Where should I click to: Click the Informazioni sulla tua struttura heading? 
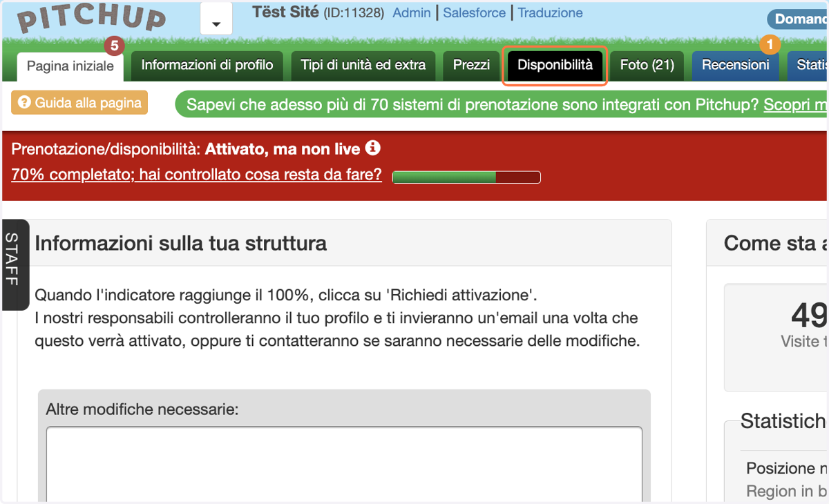[181, 243]
